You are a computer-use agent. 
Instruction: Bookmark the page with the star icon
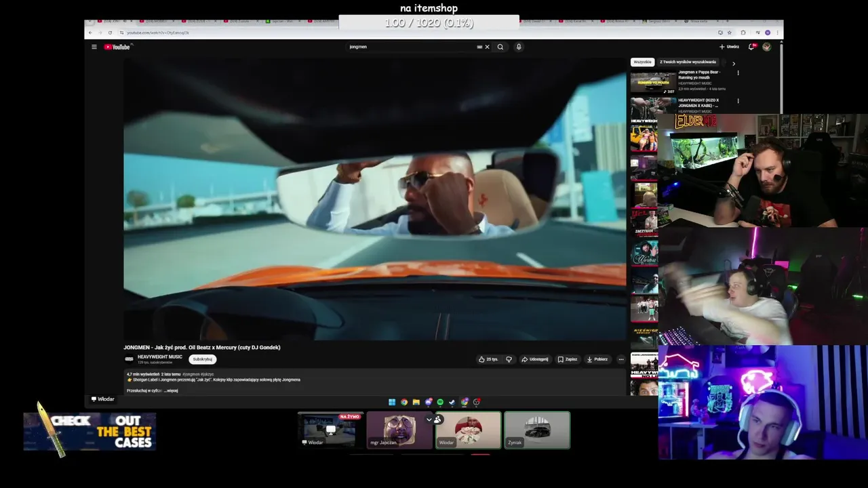pos(730,33)
